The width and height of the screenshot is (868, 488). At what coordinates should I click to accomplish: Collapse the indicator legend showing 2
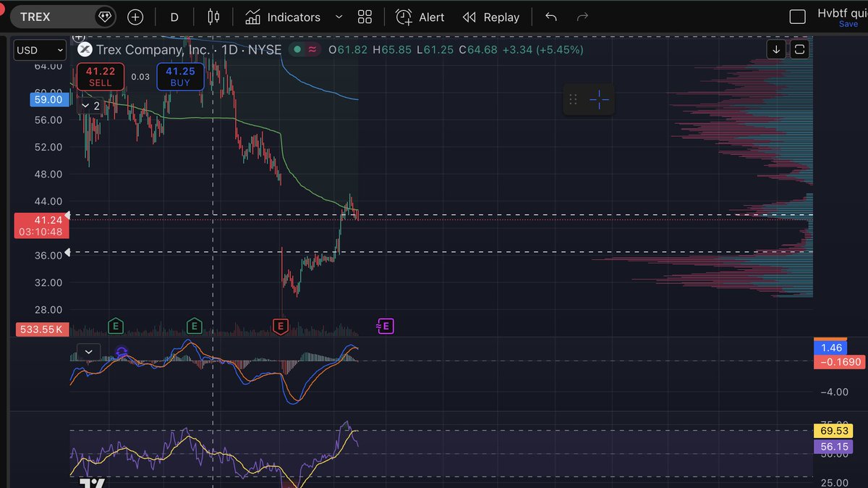tap(90, 106)
